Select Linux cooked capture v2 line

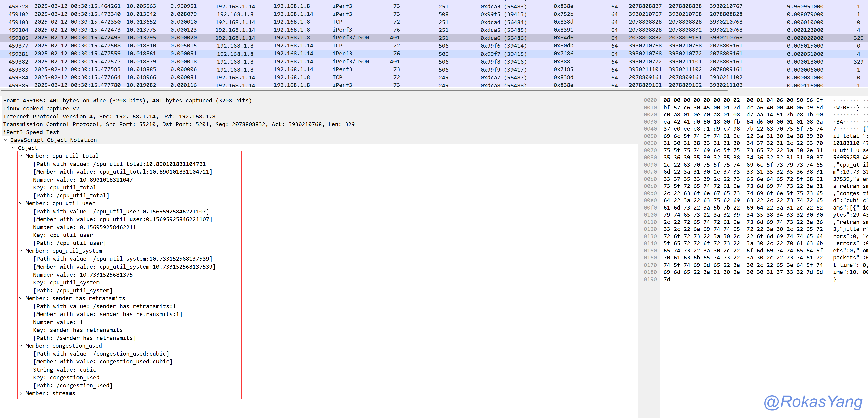(41, 108)
